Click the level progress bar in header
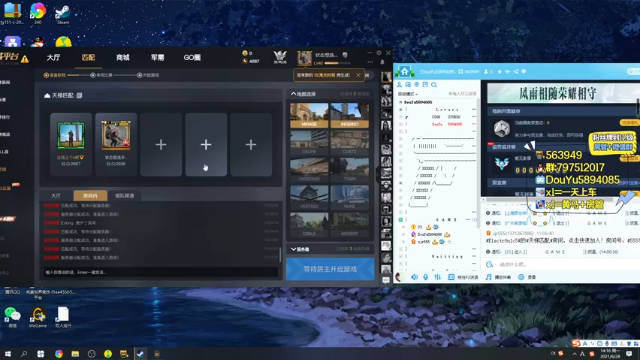 pos(337,63)
